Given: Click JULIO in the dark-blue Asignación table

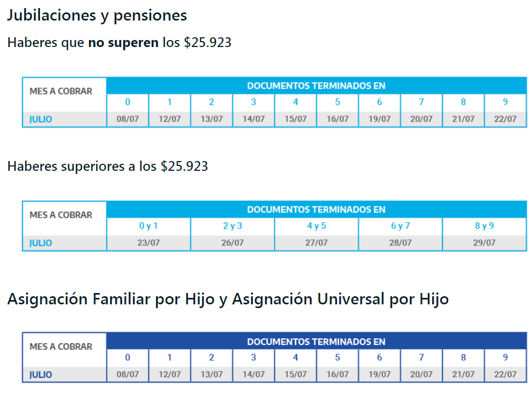Looking at the screenshot, I should pyautogui.click(x=41, y=374).
